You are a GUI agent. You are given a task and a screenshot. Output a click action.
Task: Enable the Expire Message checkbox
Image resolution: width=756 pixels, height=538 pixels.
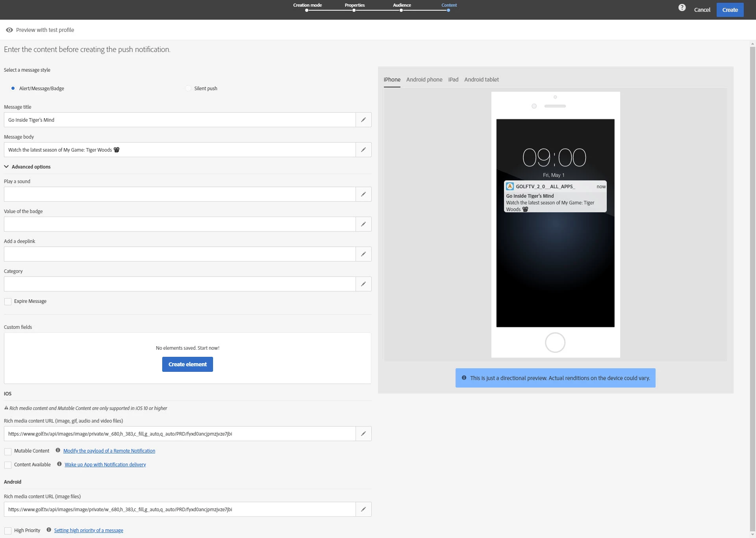coord(8,302)
